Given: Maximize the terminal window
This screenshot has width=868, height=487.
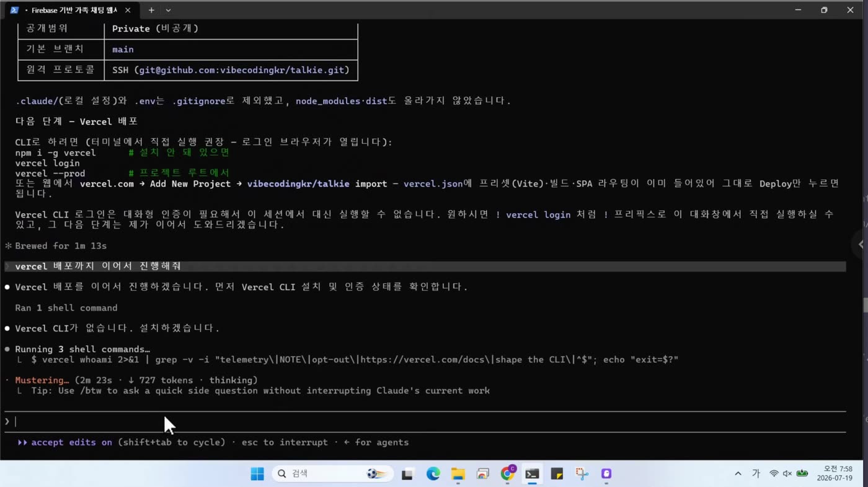Looking at the screenshot, I should (x=824, y=10).
